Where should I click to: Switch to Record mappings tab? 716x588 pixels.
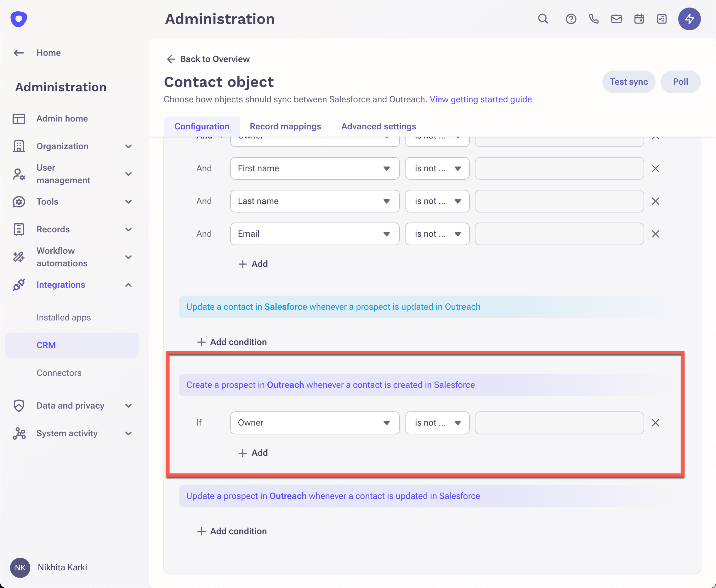[285, 126]
